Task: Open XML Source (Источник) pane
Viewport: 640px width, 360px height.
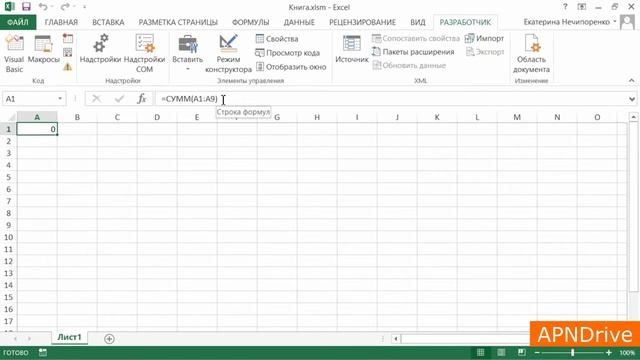Action: [x=351, y=50]
